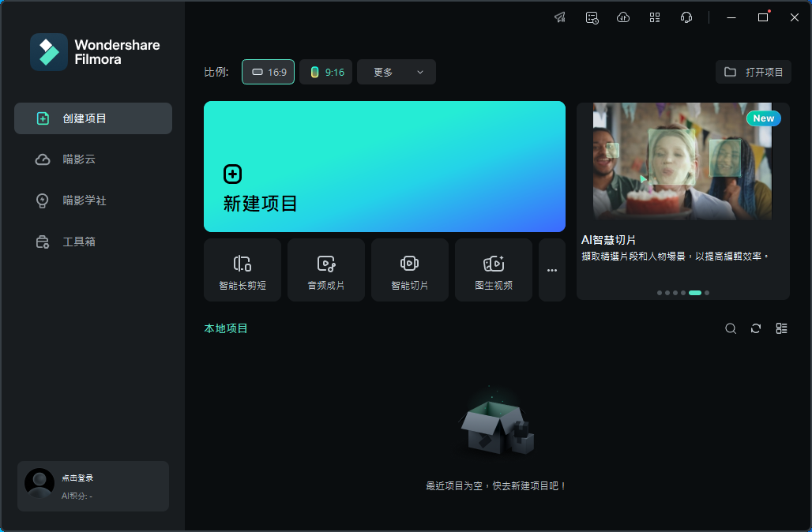Image resolution: width=812 pixels, height=532 pixels.
Task: Open the four-squares apps grid icon
Action: (x=655, y=17)
